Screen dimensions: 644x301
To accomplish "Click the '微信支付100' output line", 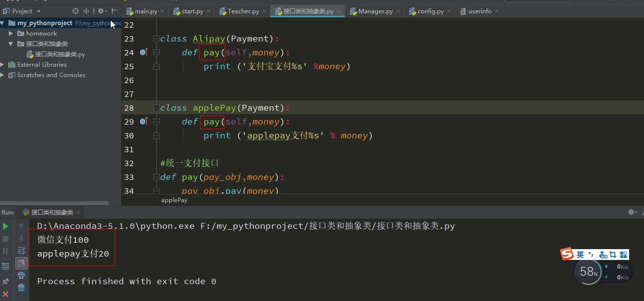I will click(63, 240).
